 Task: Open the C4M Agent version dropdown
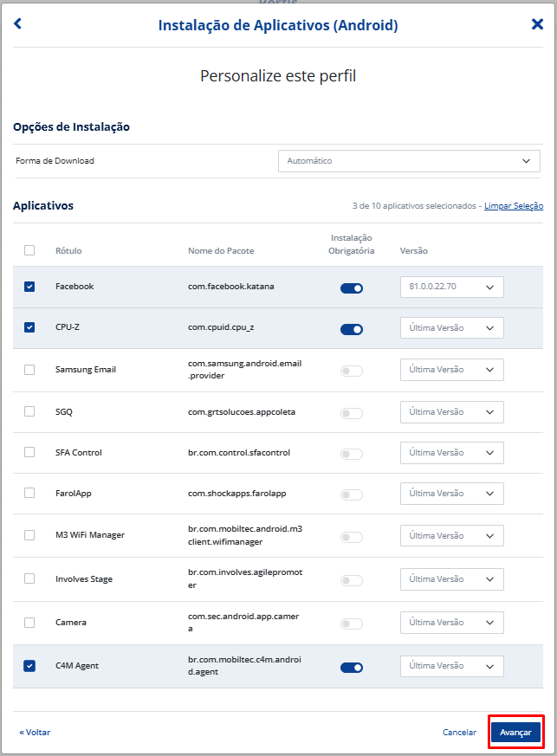pos(452,666)
